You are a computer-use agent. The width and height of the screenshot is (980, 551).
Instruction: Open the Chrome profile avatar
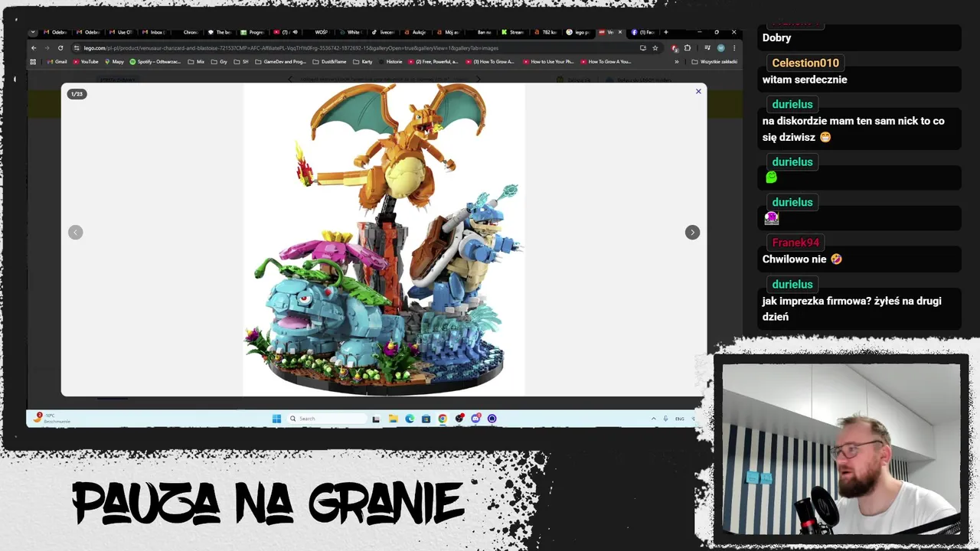pyautogui.click(x=721, y=47)
